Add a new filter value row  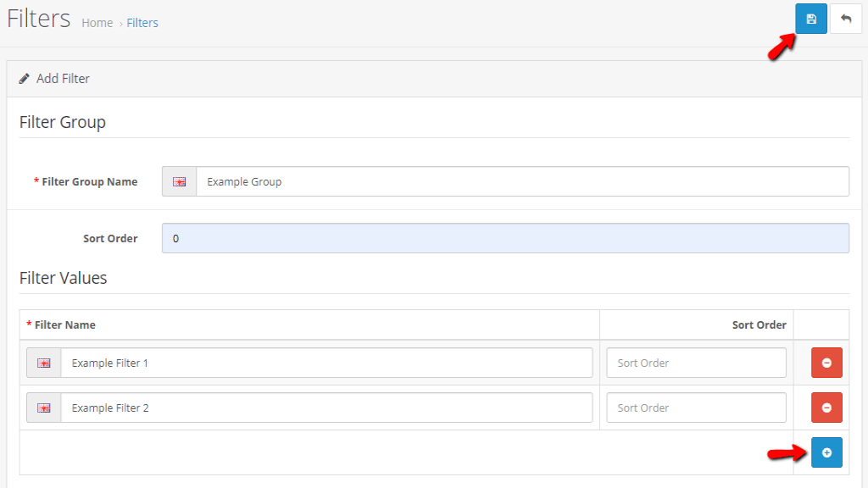pos(826,452)
